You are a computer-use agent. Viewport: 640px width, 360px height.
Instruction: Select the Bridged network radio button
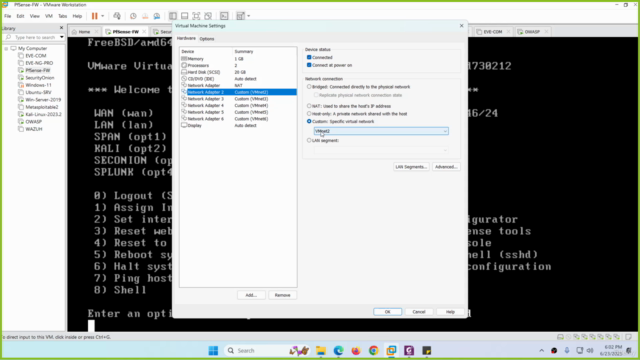pyautogui.click(x=309, y=87)
